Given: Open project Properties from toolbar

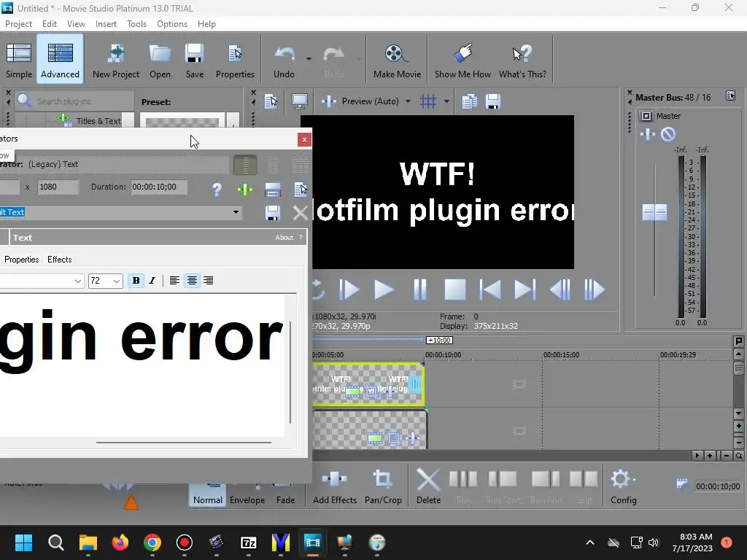Looking at the screenshot, I should coord(235,60).
